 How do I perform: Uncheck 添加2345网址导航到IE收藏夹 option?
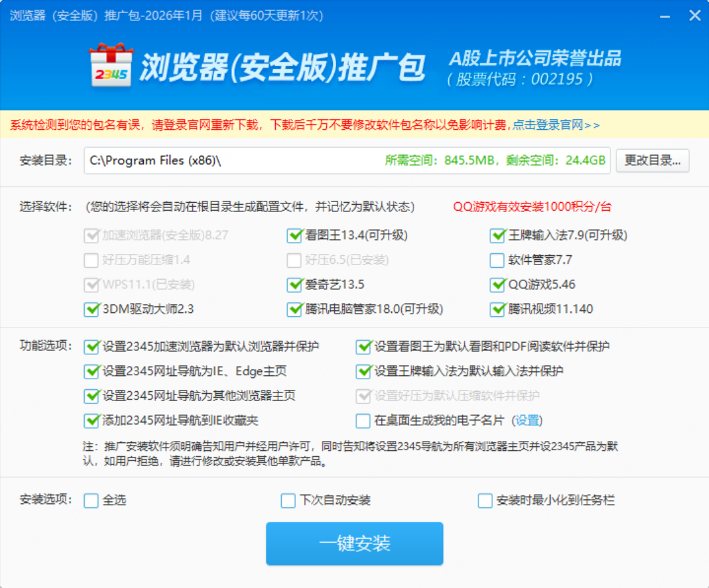tap(91, 421)
